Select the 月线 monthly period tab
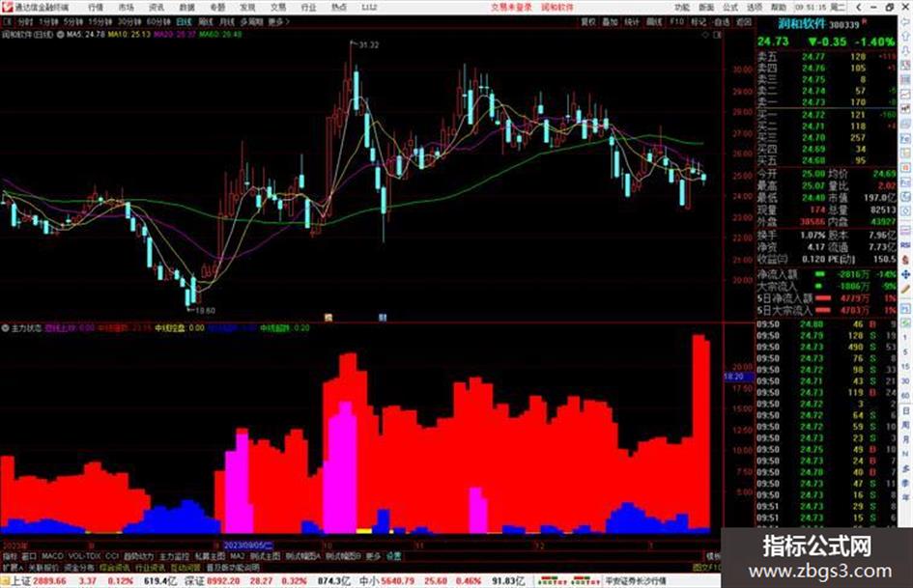 [226, 21]
